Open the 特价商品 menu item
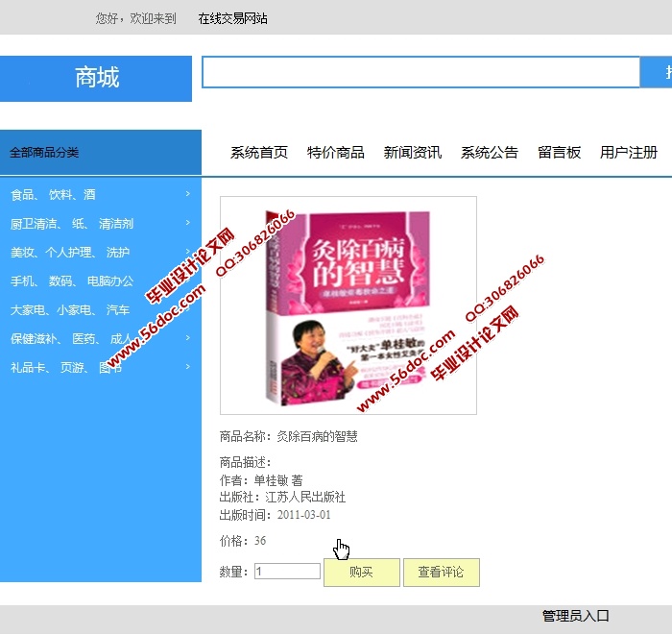This screenshot has height=635, width=672. pyautogui.click(x=336, y=153)
